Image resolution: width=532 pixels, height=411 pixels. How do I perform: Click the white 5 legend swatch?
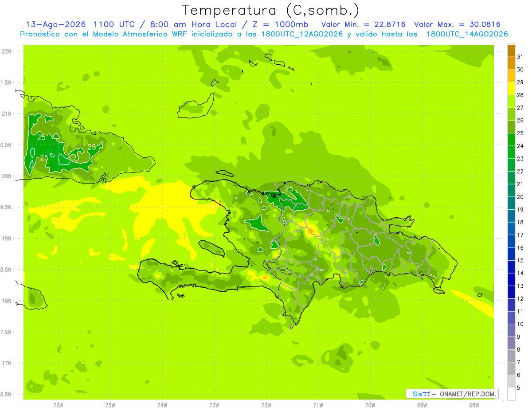(x=511, y=394)
